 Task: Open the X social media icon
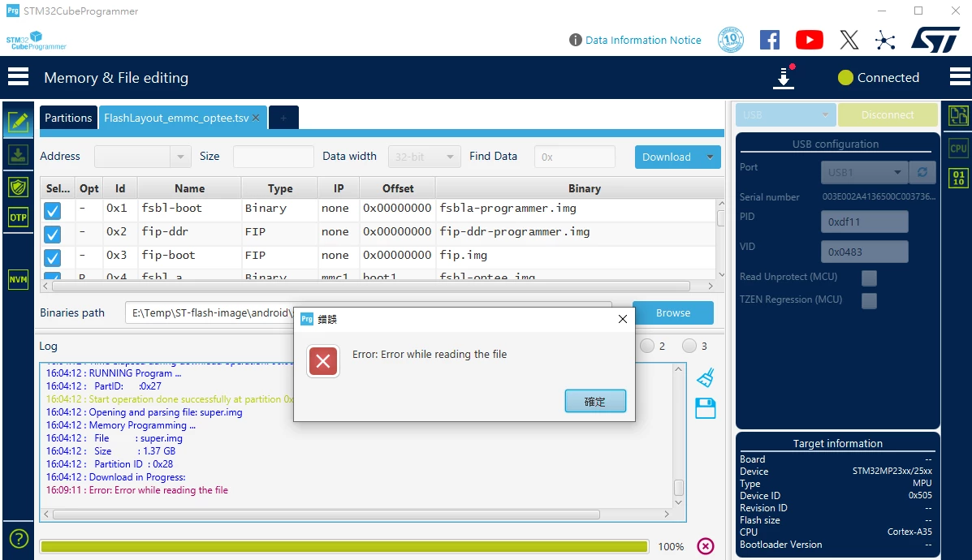click(849, 41)
